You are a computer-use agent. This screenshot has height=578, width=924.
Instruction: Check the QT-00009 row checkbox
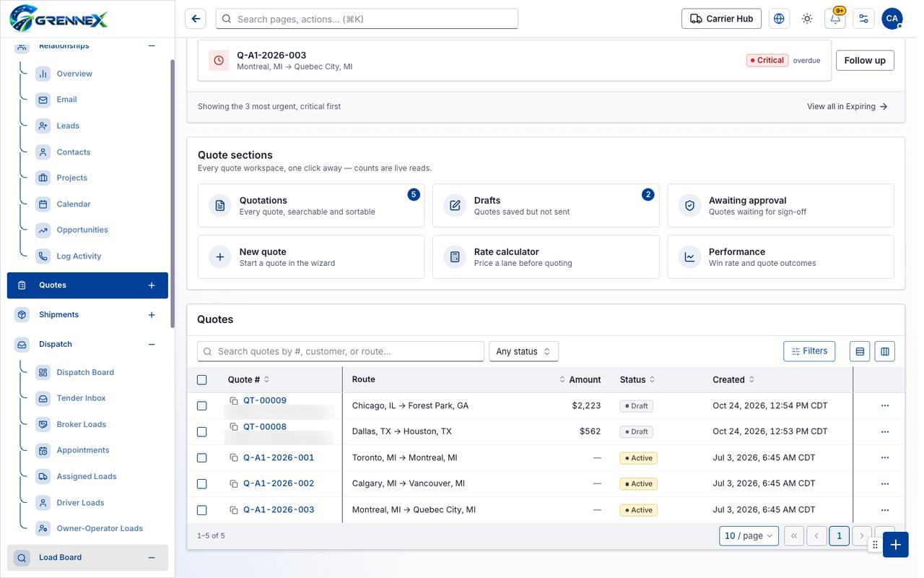click(x=202, y=406)
